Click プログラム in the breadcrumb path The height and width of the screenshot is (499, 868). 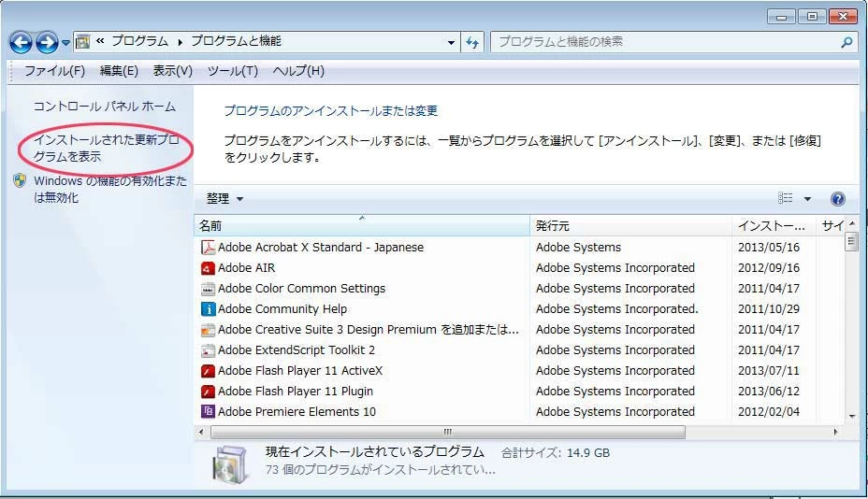pyautogui.click(x=140, y=41)
